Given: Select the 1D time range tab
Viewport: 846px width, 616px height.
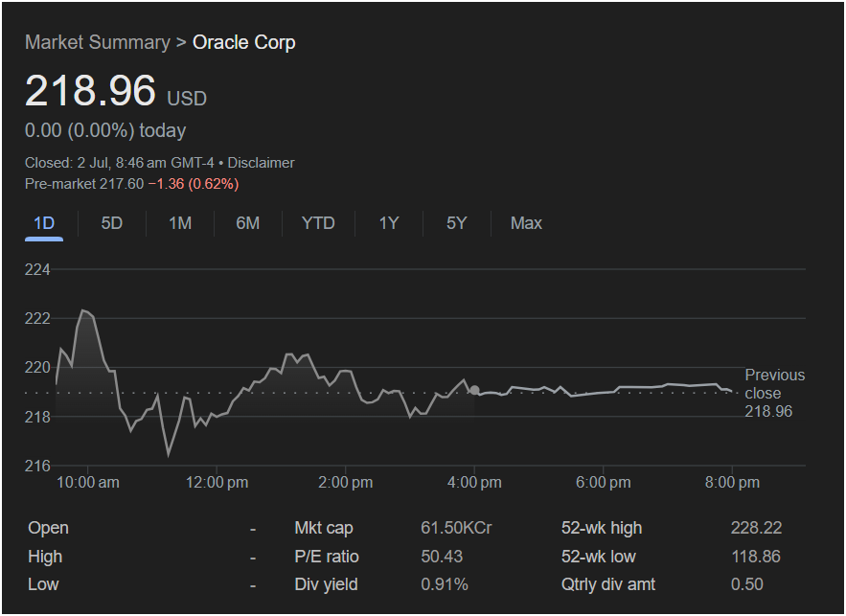Looking at the screenshot, I should coord(44,223).
